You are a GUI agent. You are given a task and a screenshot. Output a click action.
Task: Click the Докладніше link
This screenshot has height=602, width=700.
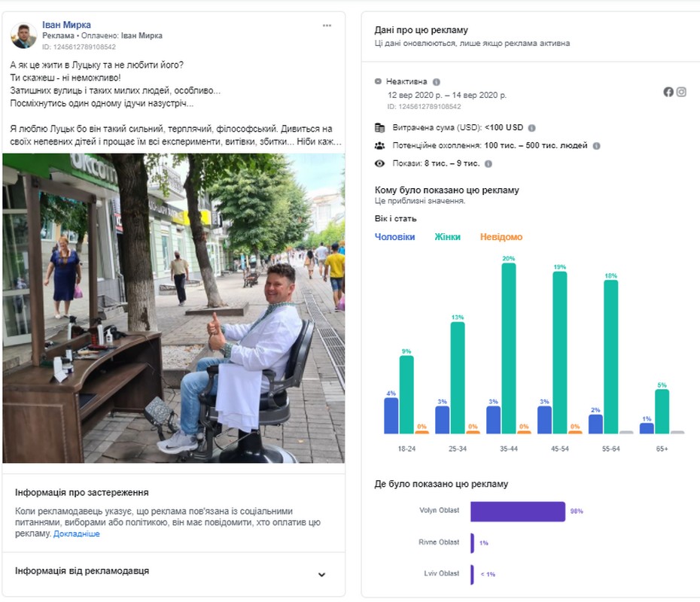coord(76,534)
